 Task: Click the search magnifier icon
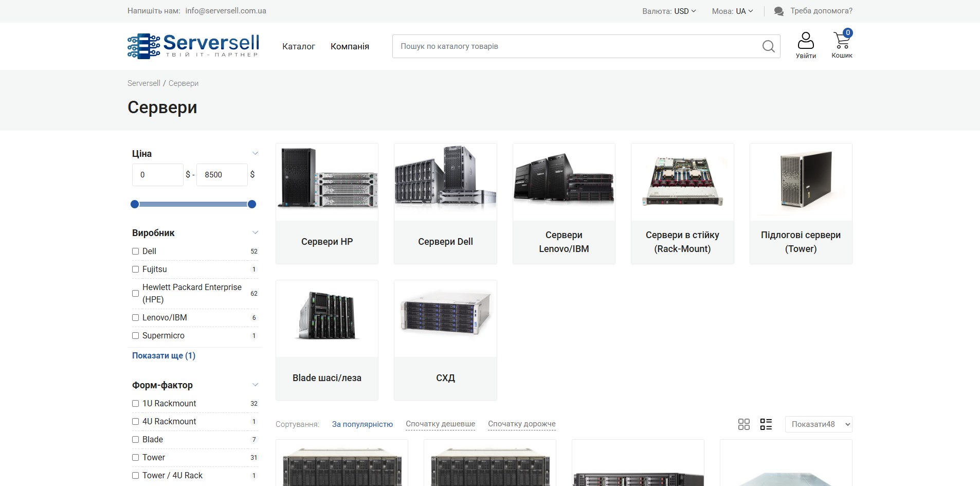tap(768, 46)
